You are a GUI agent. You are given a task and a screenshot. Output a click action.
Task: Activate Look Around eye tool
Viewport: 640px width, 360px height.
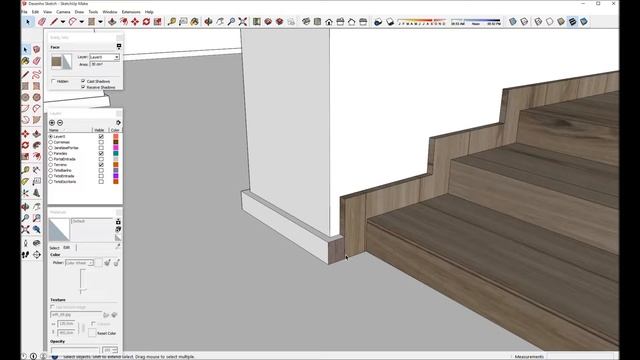tap(37, 243)
